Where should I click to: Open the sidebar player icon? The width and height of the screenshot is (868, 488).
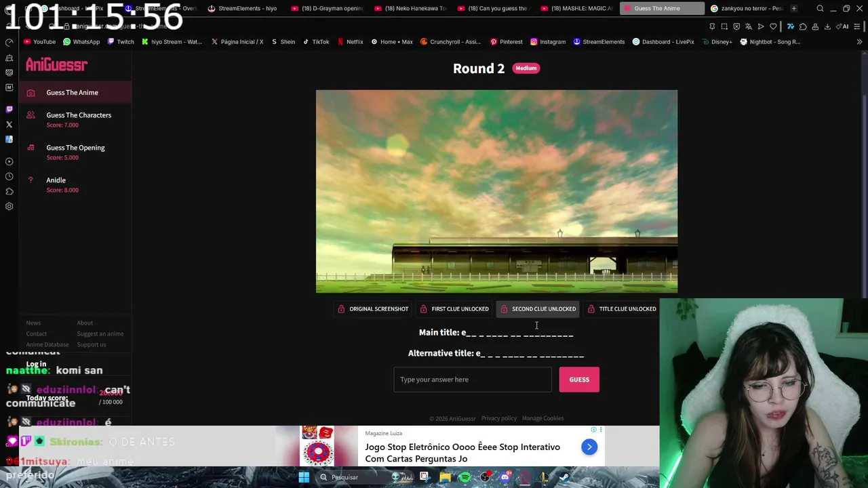[9, 161]
